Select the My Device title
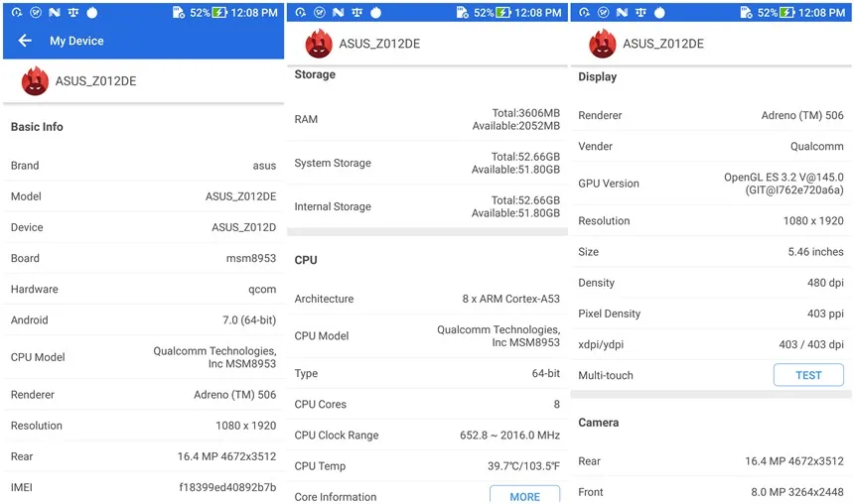854x504 pixels. coord(76,41)
